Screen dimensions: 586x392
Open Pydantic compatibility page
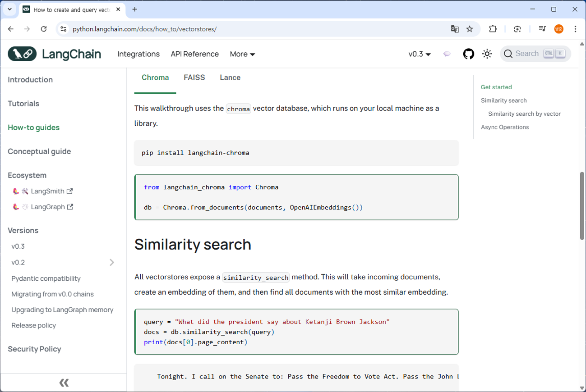46,278
